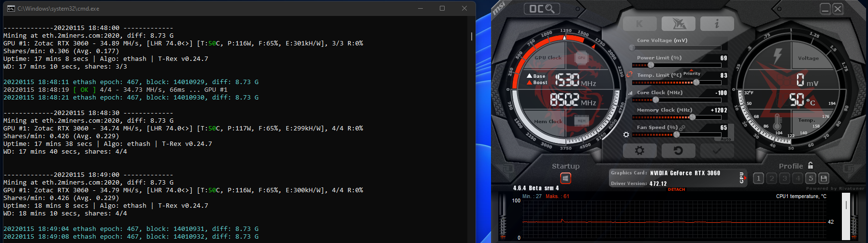Adjust the Temp. Limit slider handle

point(696,82)
